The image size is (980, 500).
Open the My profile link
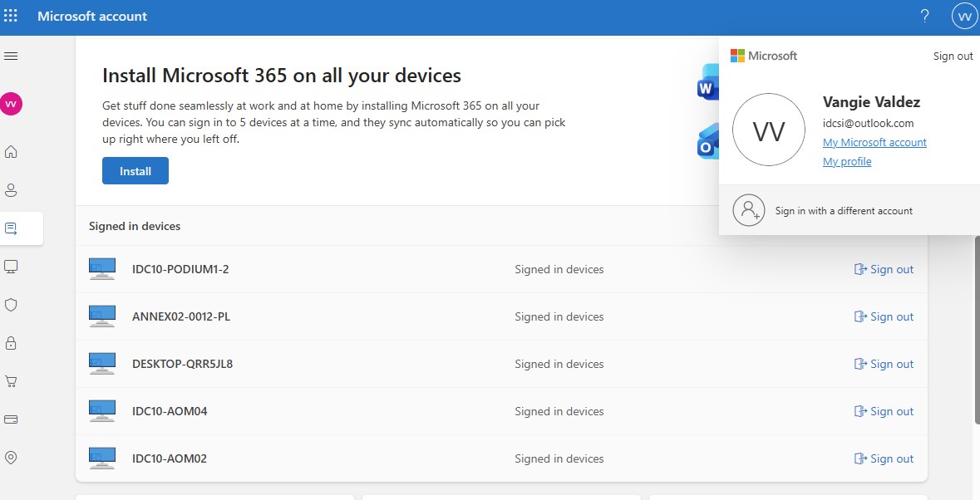click(x=847, y=162)
